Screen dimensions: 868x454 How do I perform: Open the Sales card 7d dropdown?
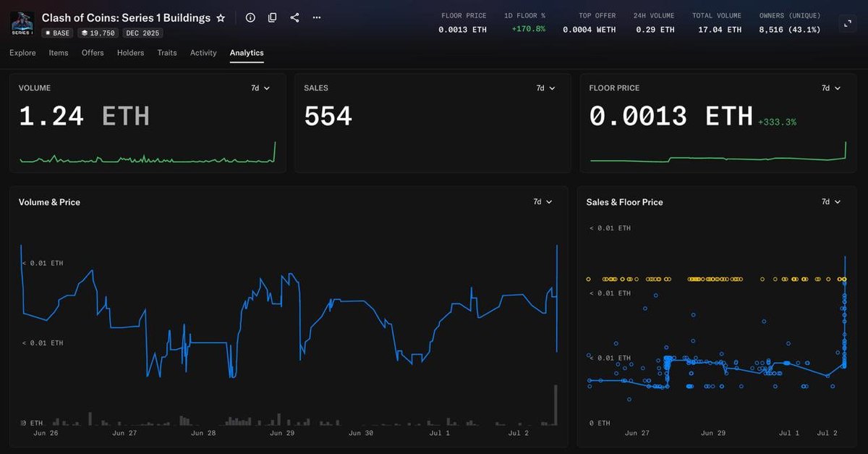[545, 88]
